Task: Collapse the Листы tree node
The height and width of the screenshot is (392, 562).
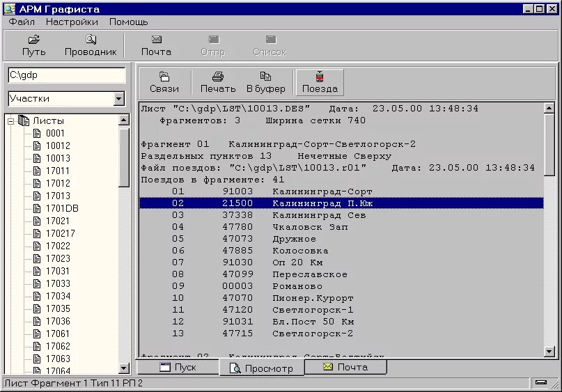Action: click(x=10, y=121)
